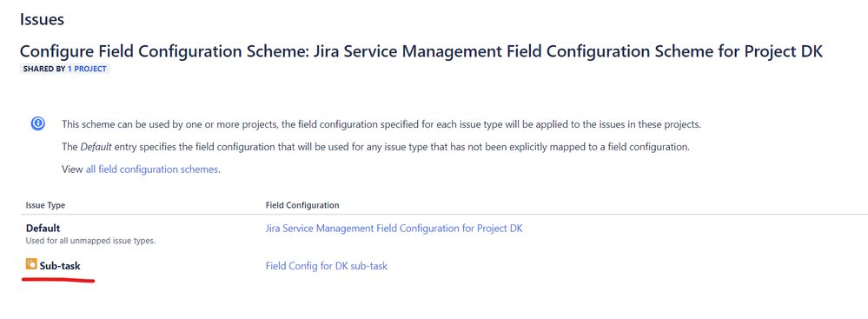Image resolution: width=868 pixels, height=319 pixels.
Task: Select the bold Default issue type label
Action: pyautogui.click(x=43, y=229)
